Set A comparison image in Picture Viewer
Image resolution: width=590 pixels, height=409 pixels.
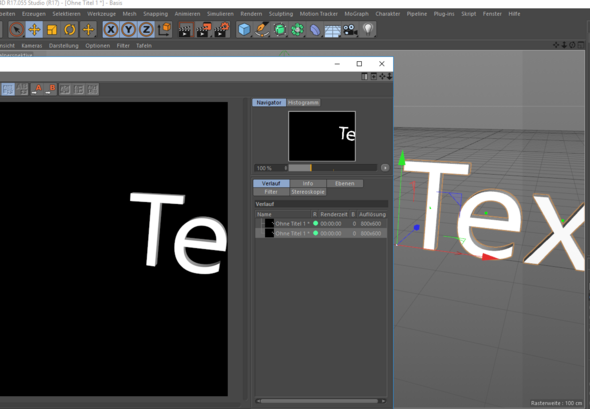pyautogui.click(x=36, y=89)
